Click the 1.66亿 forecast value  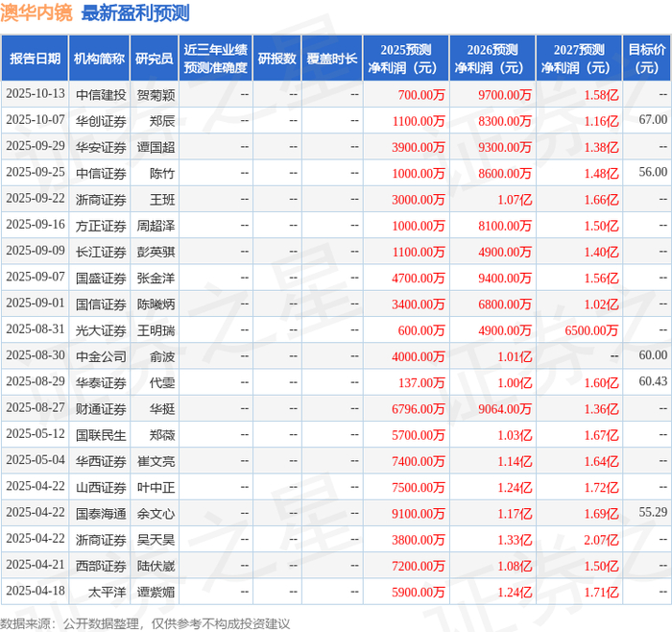click(601, 200)
